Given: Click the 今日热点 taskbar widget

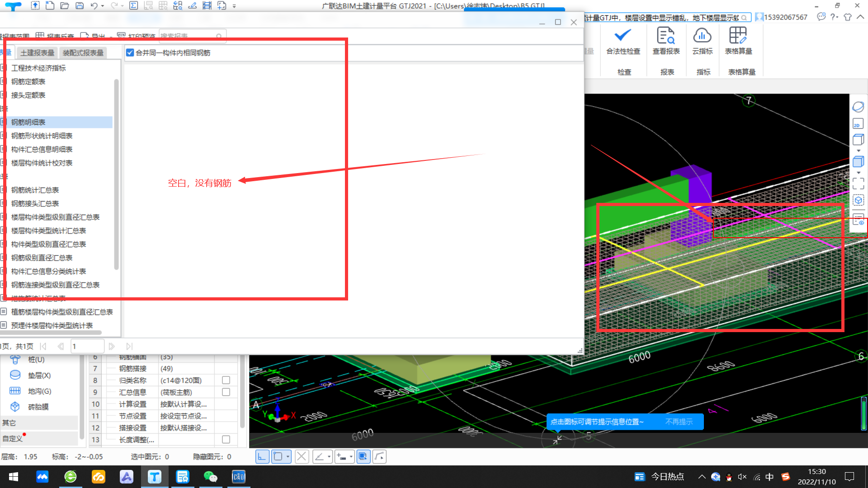Looking at the screenshot, I should point(660,477).
